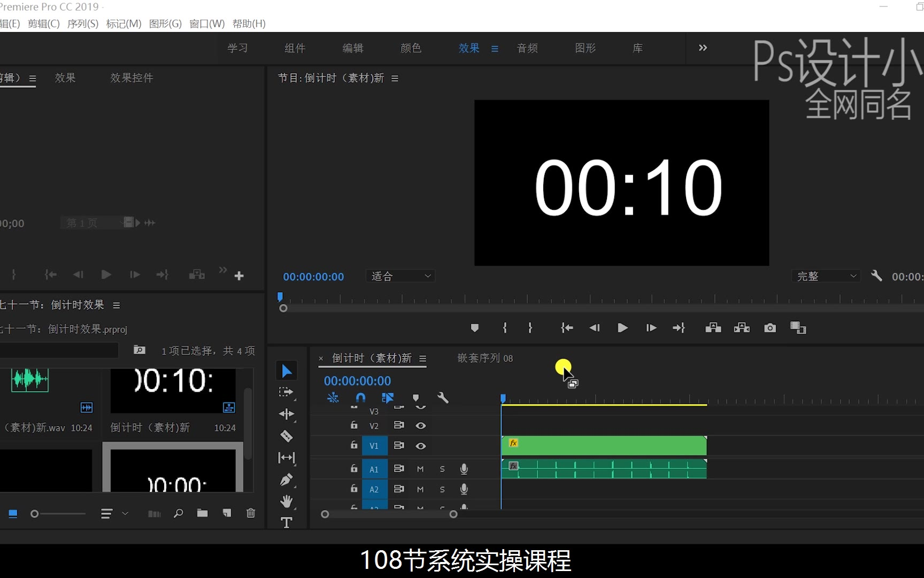
Task: Open the 嵌套序列 08 timeline tab
Action: tap(485, 358)
